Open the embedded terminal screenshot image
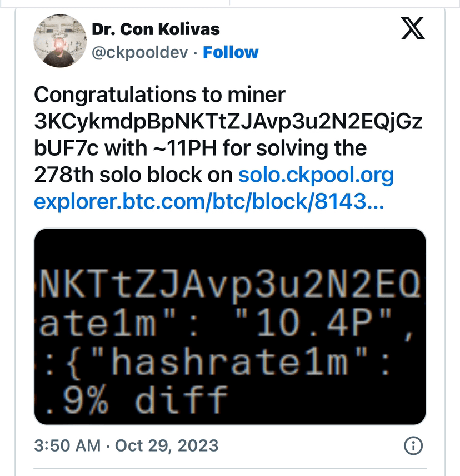 [230, 326]
